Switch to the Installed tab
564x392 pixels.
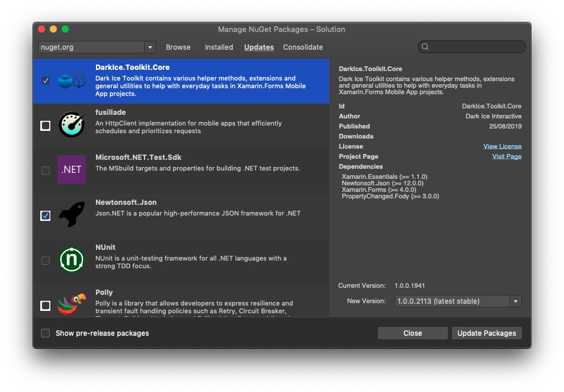click(219, 47)
